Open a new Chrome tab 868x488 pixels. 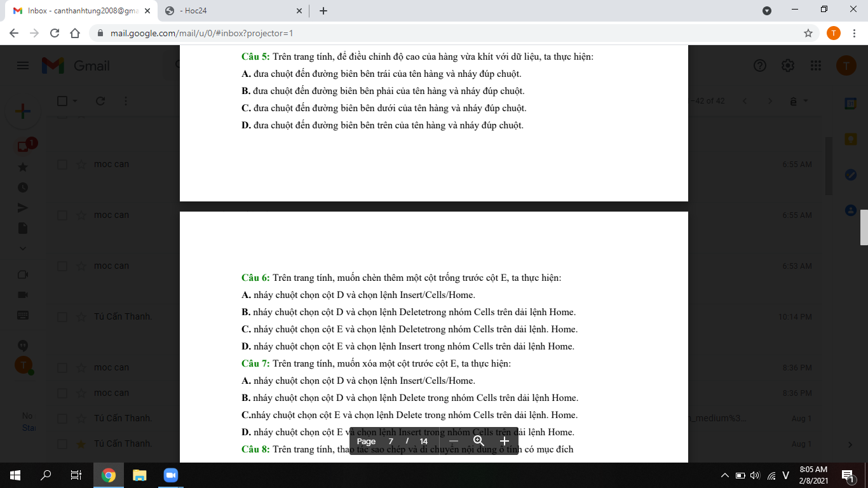pyautogui.click(x=323, y=11)
